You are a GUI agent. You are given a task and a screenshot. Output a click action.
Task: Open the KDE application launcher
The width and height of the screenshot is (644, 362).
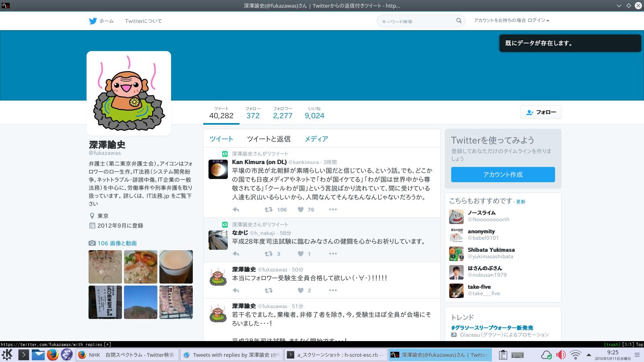(x=7, y=355)
